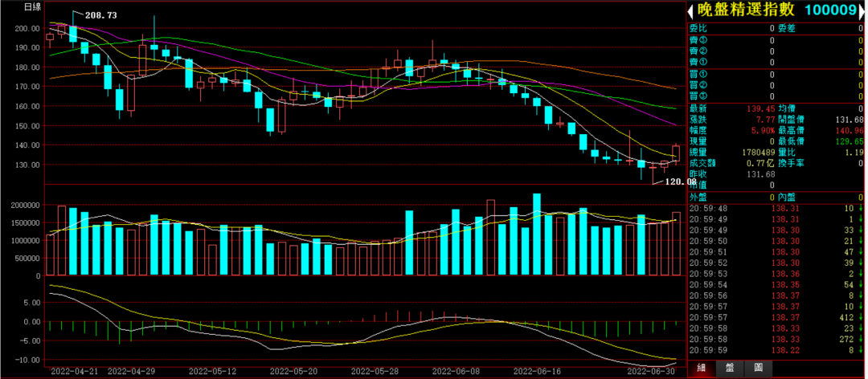Image resolution: width=868 pixels, height=379 pixels.
Task: Click the 2000000 volume axis label
Action: click(x=26, y=205)
